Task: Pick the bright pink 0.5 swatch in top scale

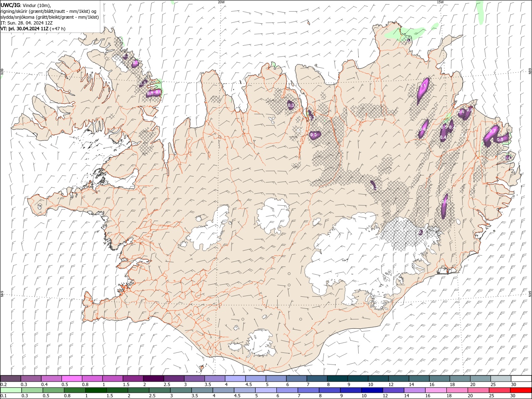Action: (x=71, y=378)
